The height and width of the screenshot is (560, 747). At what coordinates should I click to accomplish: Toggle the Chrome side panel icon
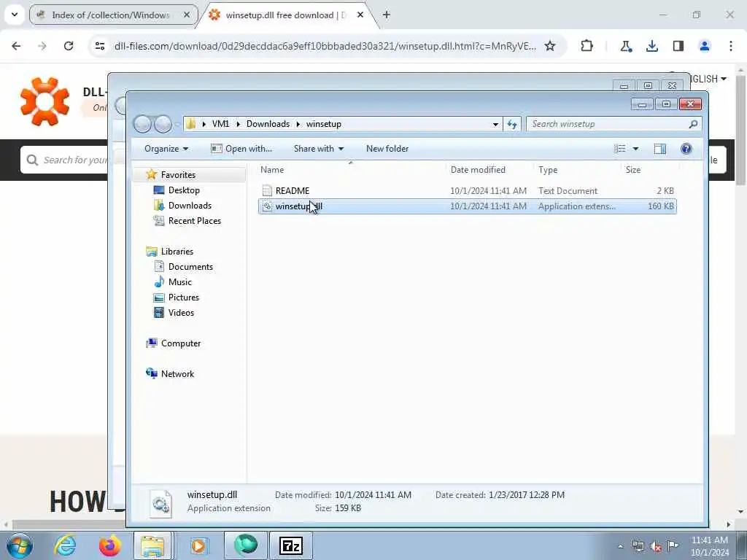pos(678,46)
